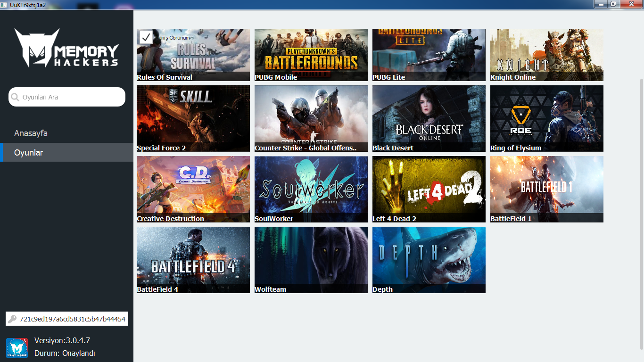Click the Versiyon:3.0.4.7 text
The height and width of the screenshot is (362, 644).
[62, 340]
